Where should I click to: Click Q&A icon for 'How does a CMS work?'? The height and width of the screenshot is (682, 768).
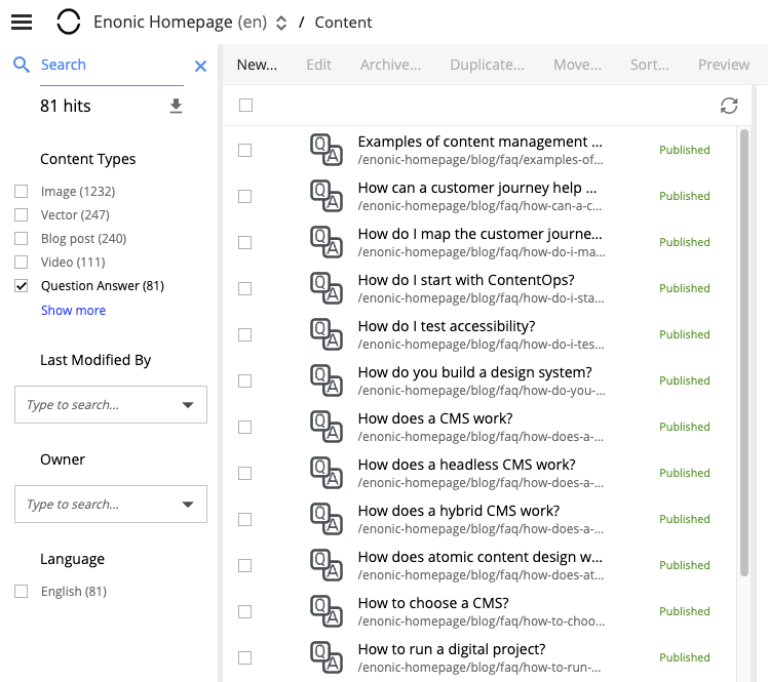point(326,427)
